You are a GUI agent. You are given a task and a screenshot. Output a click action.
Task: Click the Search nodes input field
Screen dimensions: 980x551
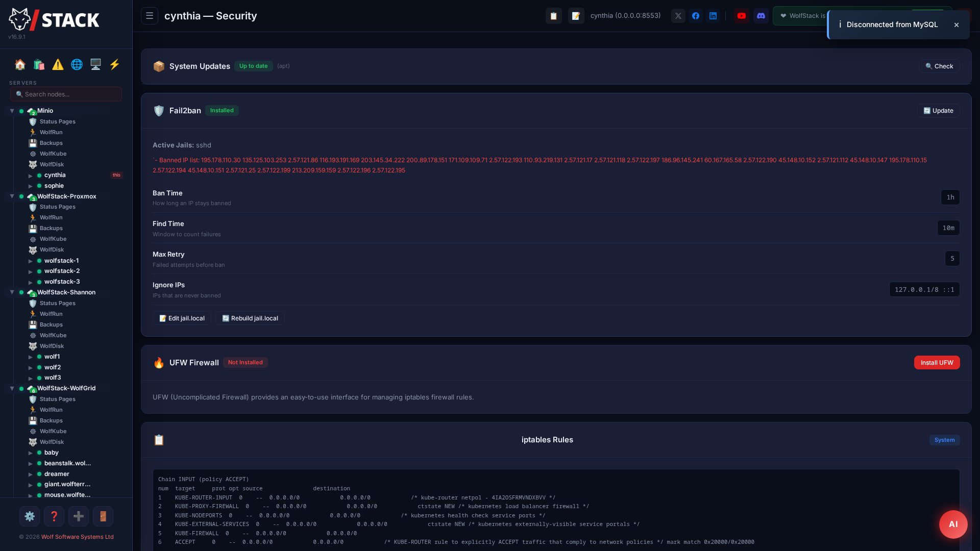[66, 94]
